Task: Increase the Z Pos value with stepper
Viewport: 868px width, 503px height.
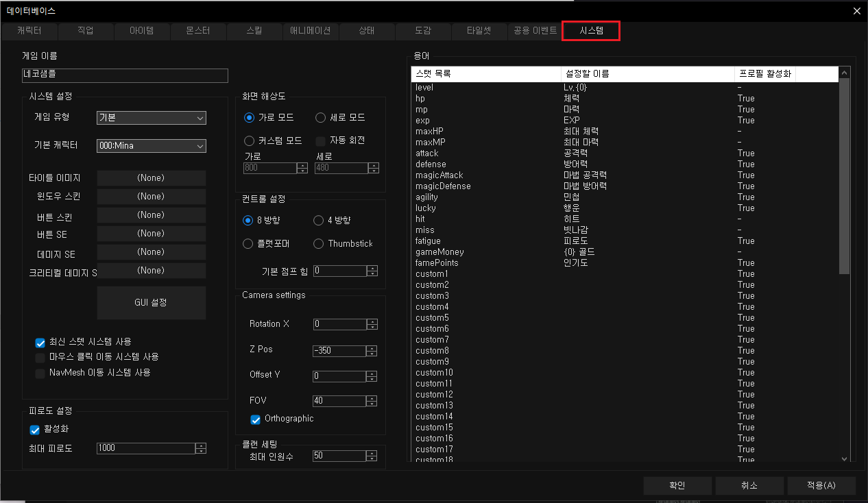Action: (x=372, y=348)
